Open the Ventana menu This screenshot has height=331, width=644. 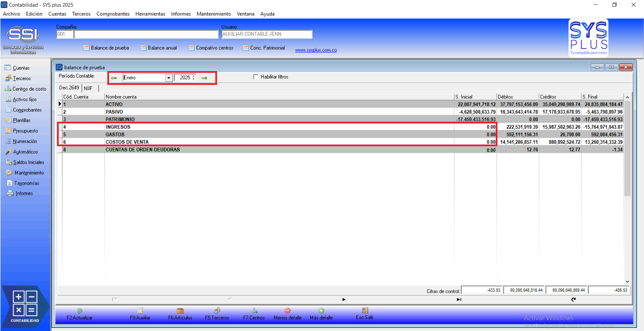point(246,14)
